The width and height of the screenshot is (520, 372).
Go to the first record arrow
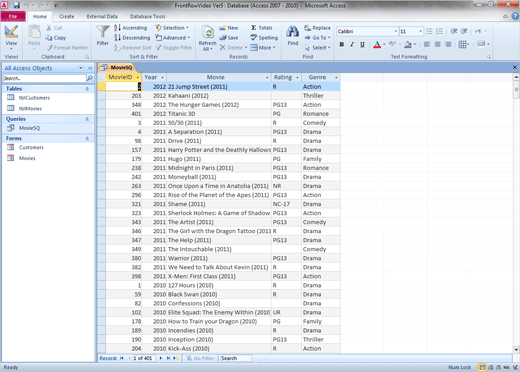(122, 358)
